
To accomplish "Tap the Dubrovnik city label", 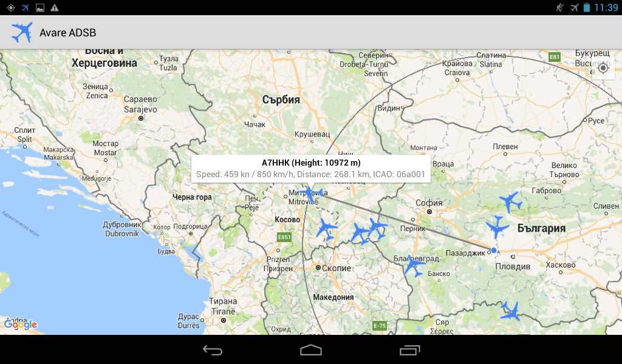I will 122,234.
